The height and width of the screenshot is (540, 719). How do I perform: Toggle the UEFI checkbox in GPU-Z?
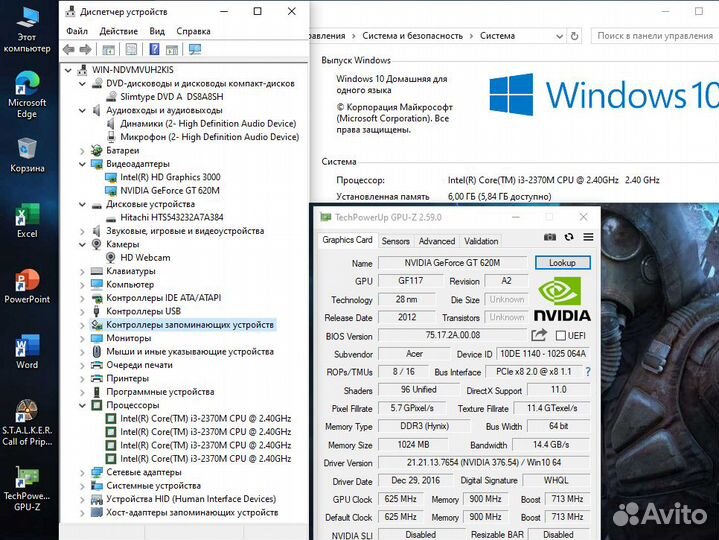[x=560, y=336]
